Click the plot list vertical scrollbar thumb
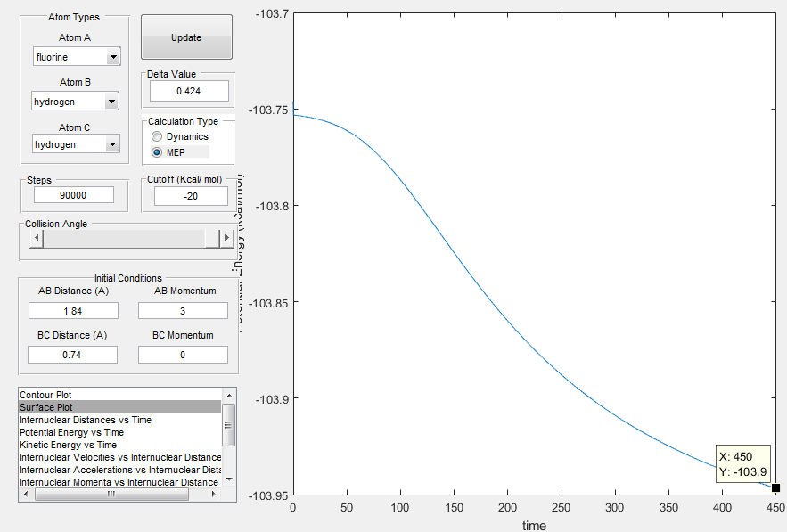The height and width of the screenshot is (532, 787). coord(229,424)
